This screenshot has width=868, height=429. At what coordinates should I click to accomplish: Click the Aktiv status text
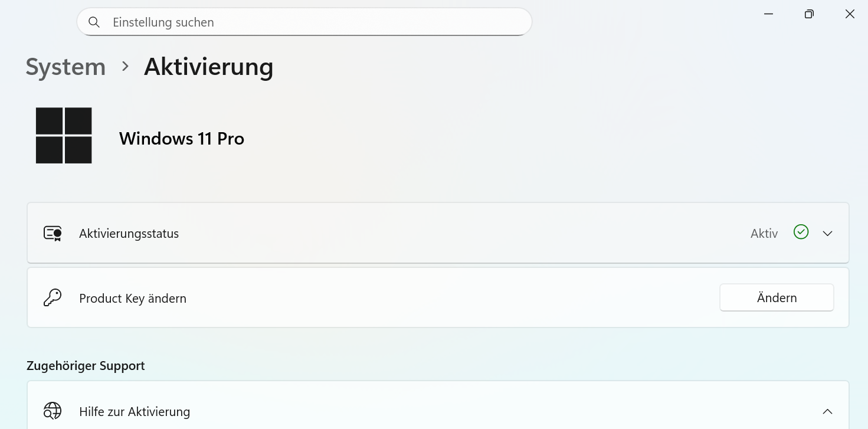(x=764, y=234)
